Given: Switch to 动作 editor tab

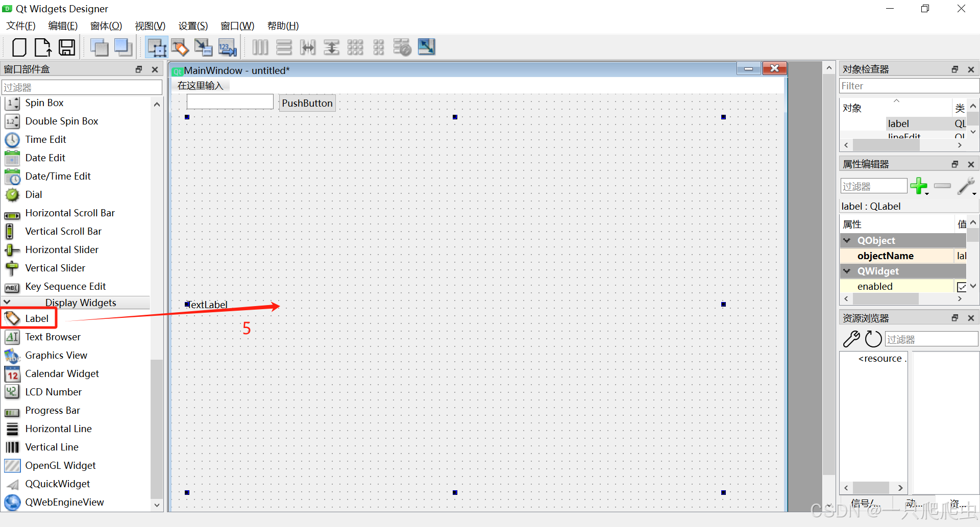Looking at the screenshot, I should [914, 504].
